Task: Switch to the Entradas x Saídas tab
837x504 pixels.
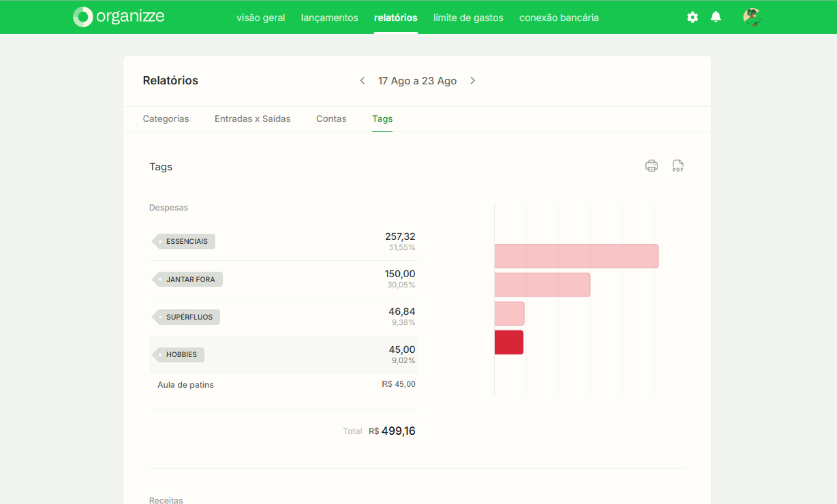Action: (x=252, y=119)
